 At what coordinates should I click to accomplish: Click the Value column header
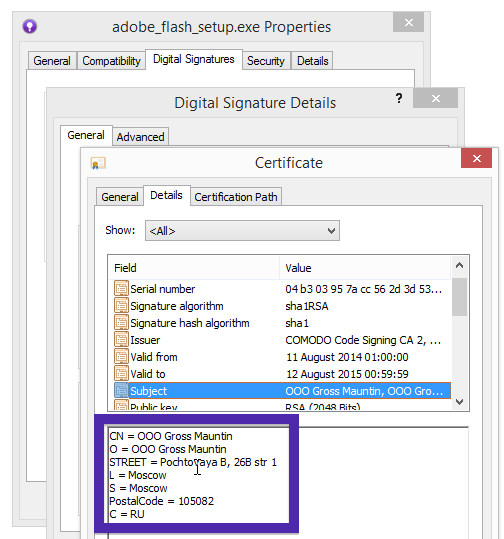tap(365, 268)
